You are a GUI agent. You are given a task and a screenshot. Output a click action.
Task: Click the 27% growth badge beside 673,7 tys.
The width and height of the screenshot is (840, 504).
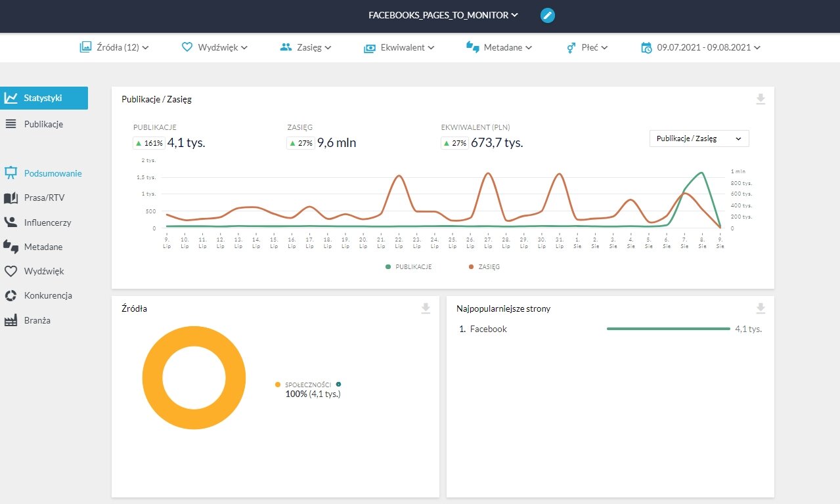pyautogui.click(x=454, y=143)
